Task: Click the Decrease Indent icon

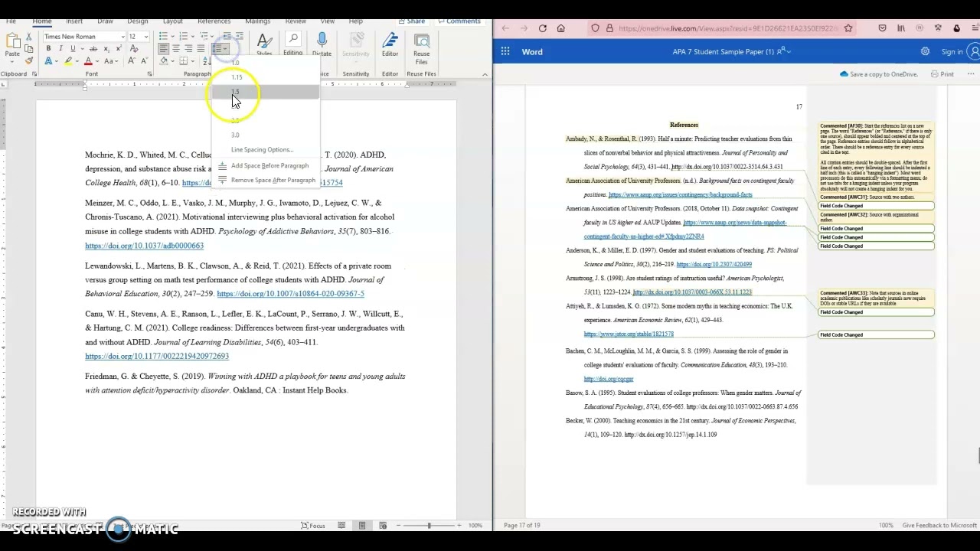Action: [227, 37]
